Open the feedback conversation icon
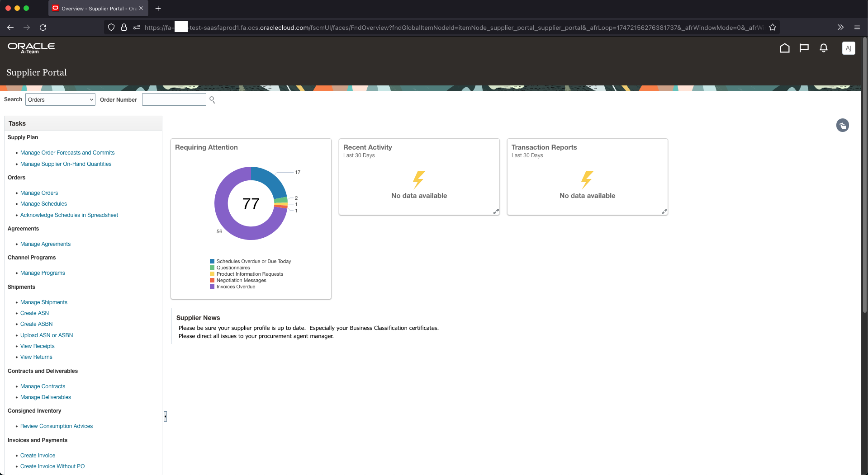 coord(804,48)
